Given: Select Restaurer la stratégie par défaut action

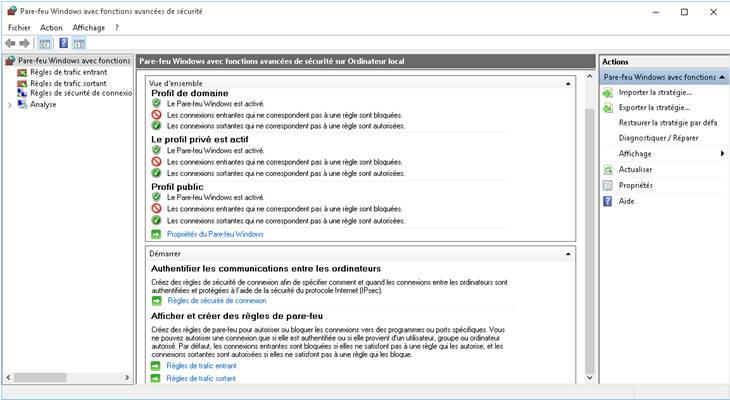Looking at the screenshot, I should coord(668,123).
